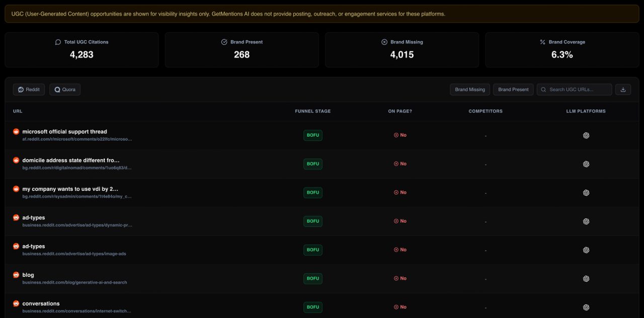Click Reddit icon on ad-types image-ads row
The image size is (644, 318).
pyautogui.click(x=16, y=247)
